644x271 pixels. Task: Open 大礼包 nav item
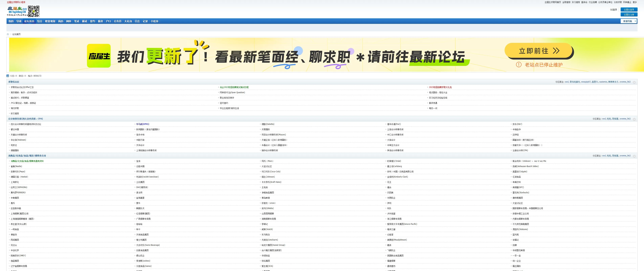(128, 21)
